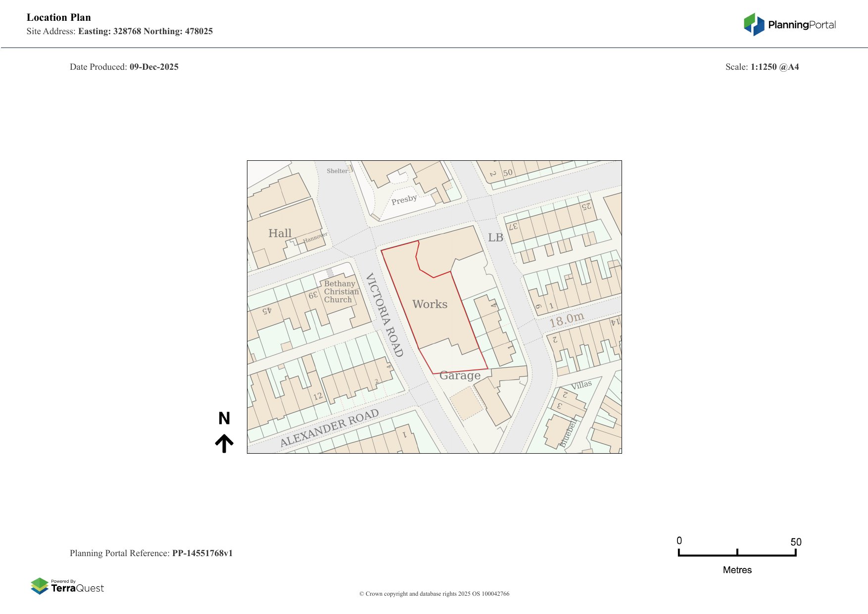The image size is (868, 614).
Task: Click the north arrow symbol
Action: (225, 442)
